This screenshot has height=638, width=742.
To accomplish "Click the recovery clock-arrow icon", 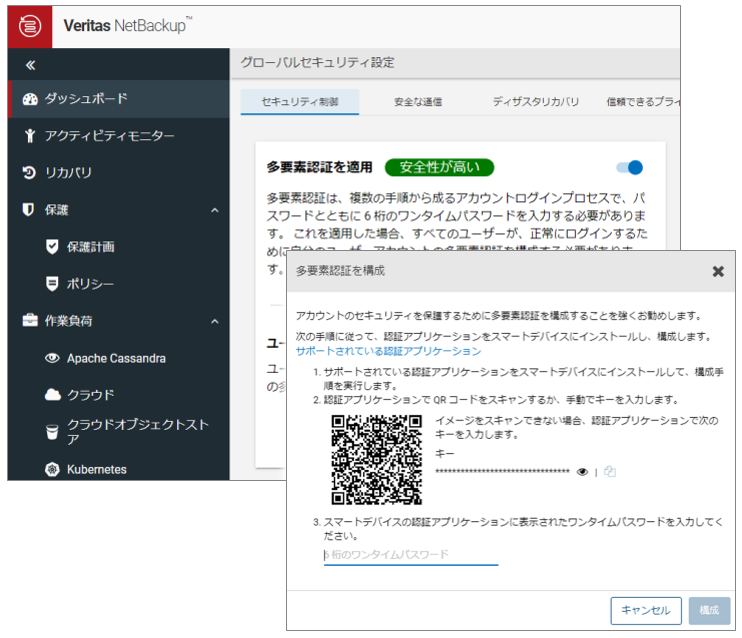I will (29, 173).
